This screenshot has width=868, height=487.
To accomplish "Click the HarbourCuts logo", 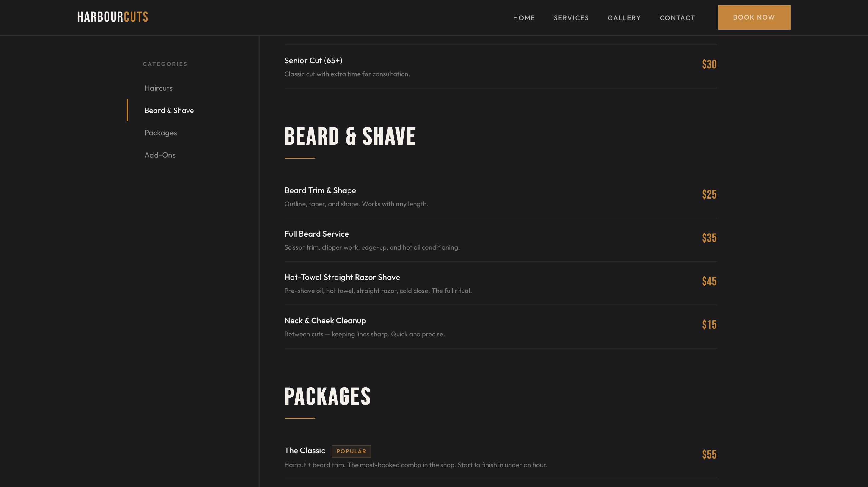I will tap(112, 17).
